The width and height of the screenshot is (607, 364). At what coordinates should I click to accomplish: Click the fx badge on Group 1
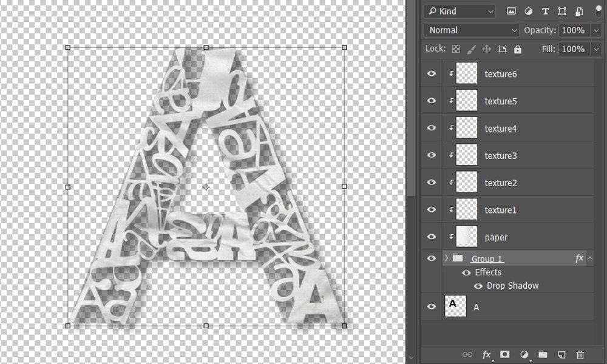(x=579, y=258)
